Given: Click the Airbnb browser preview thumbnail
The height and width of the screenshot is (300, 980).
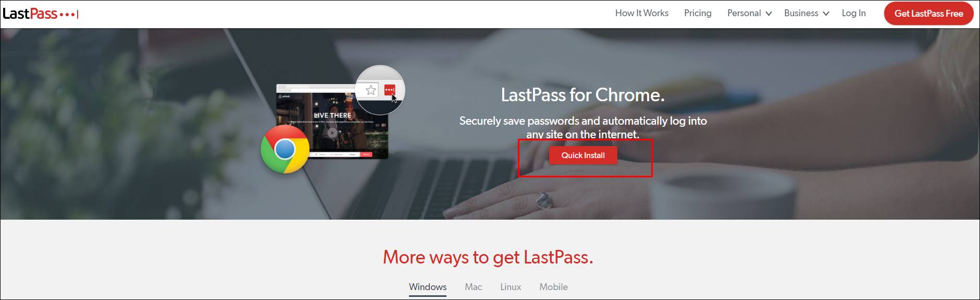Looking at the screenshot, I should click(332, 122).
